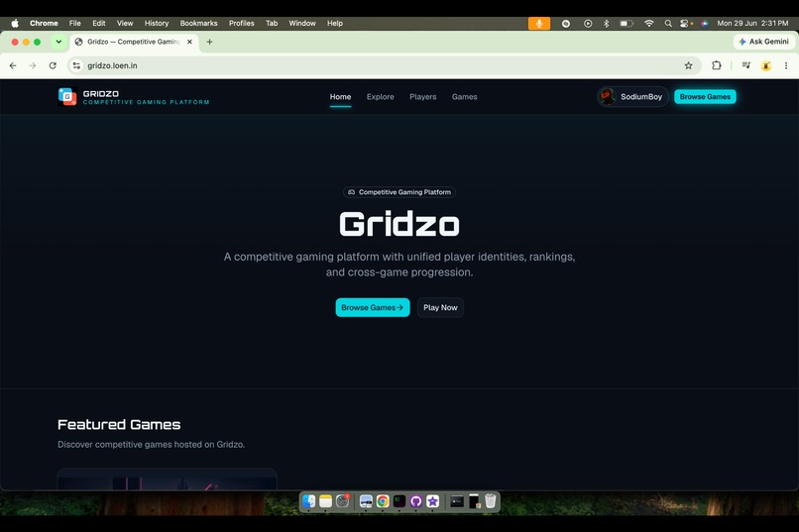
Task: Click the Chrome profile avatar in toolbar
Action: pyautogui.click(x=766, y=65)
